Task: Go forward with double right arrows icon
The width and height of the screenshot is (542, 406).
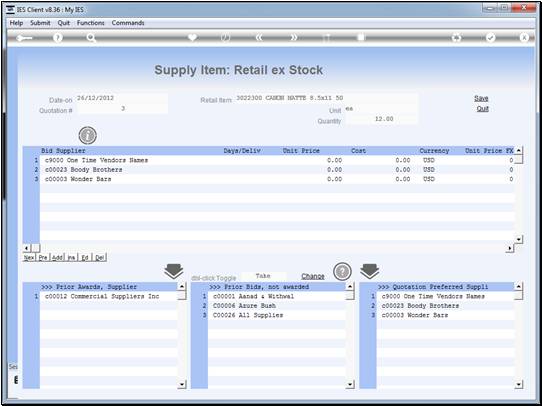Action: click(293, 38)
